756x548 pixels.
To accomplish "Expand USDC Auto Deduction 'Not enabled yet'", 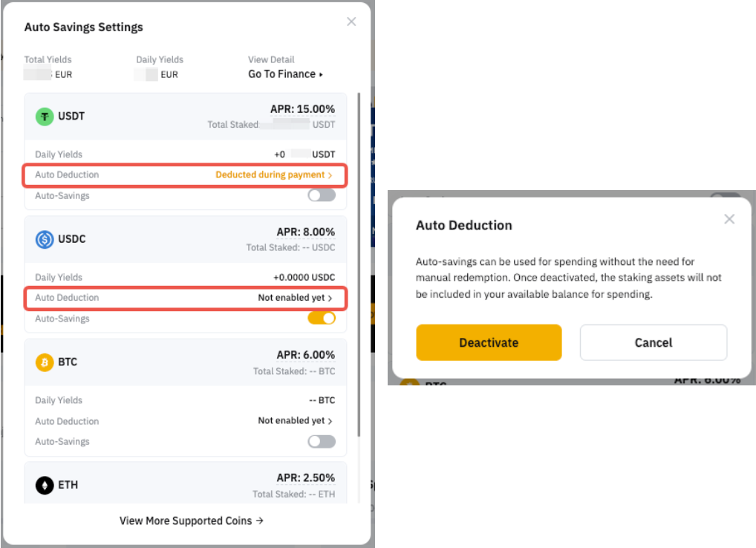I will click(295, 298).
